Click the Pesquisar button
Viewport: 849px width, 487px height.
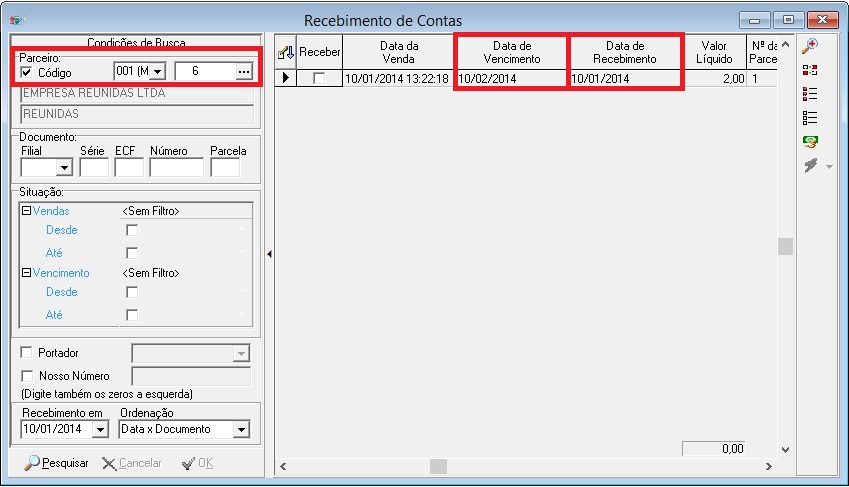[x=57, y=463]
